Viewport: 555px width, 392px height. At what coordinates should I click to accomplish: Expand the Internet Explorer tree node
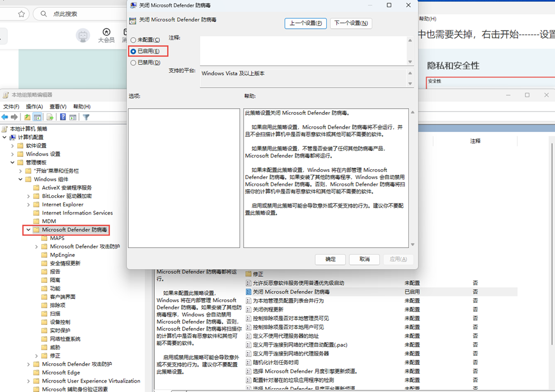(x=29, y=204)
